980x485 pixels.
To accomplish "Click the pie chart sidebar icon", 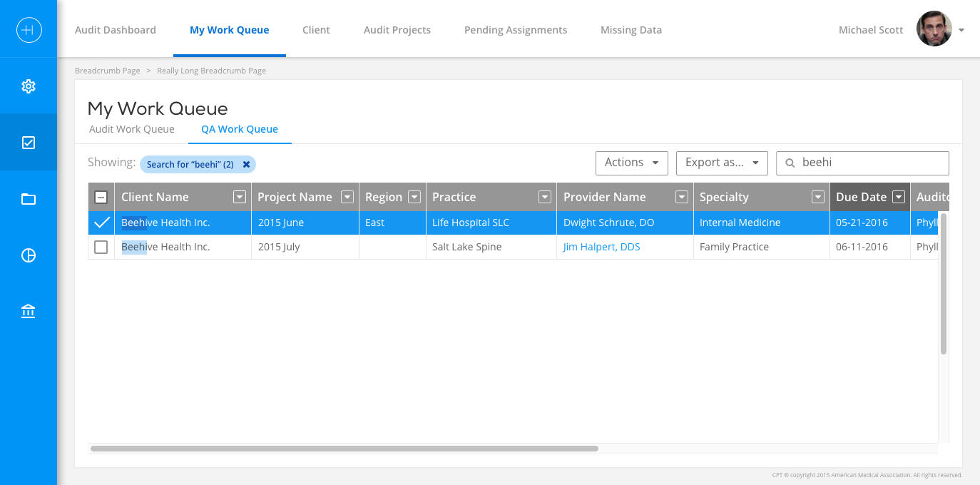I will 29,255.
